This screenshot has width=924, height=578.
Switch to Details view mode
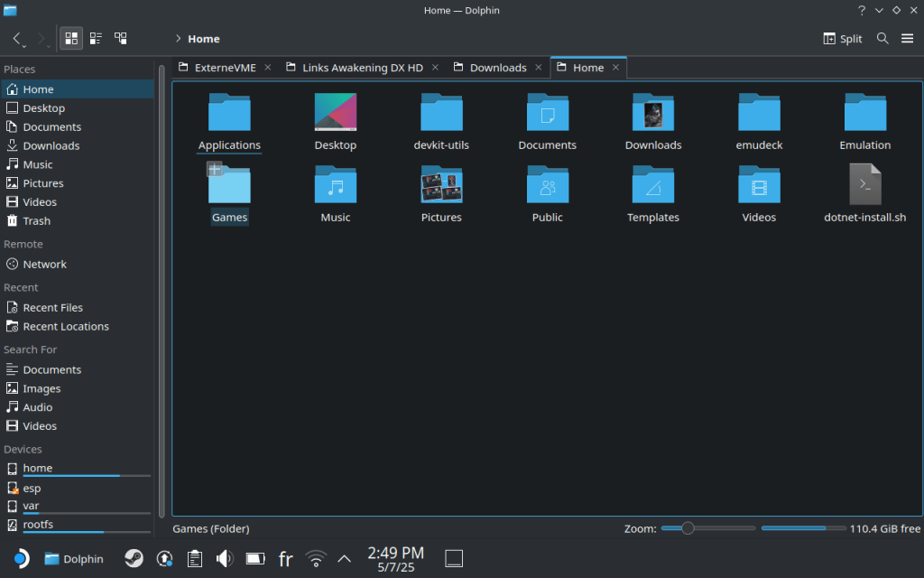120,39
